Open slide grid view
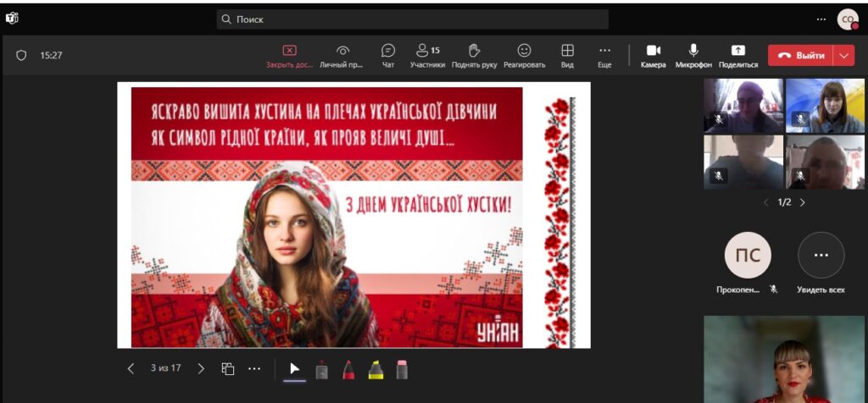This screenshot has height=403, width=868. click(x=228, y=368)
